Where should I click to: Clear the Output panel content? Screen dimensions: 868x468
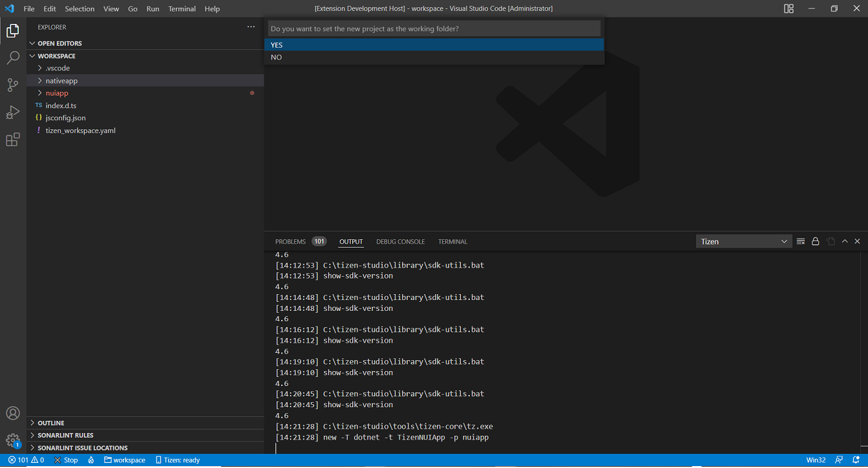[800, 240]
